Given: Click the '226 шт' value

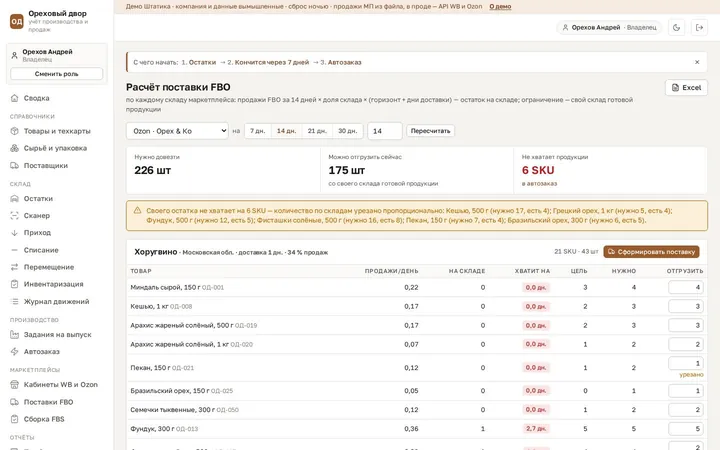Looking at the screenshot, I should tap(152, 170).
